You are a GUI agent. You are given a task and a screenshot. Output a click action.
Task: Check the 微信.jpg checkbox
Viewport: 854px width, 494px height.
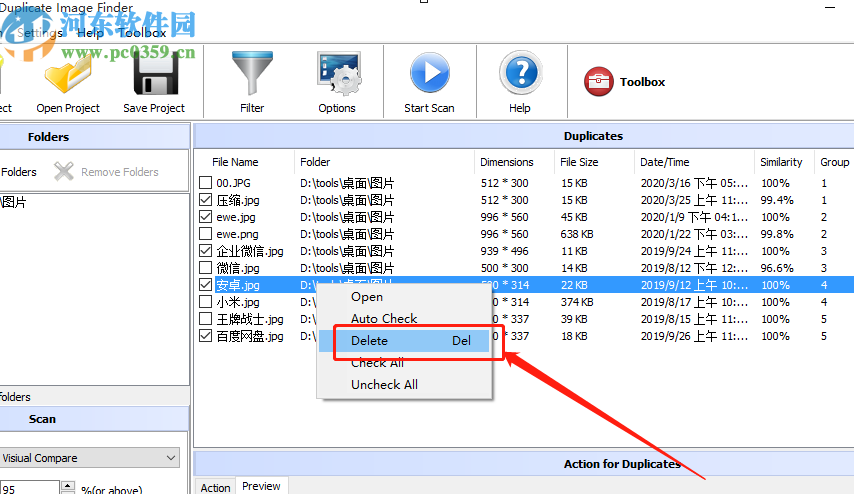tap(205, 267)
